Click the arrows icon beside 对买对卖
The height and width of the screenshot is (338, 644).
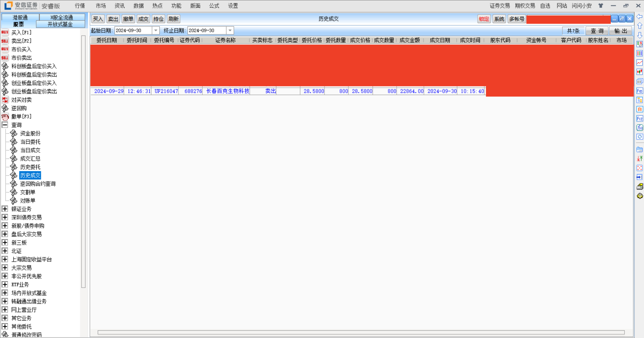pyautogui.click(x=5, y=100)
